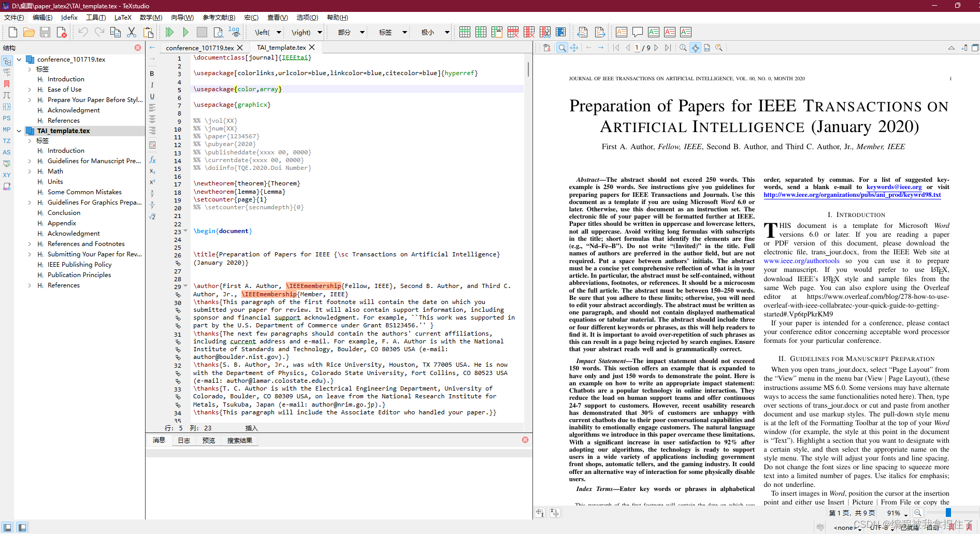Click the keywrd98.txt URL in PDF
The height and width of the screenshot is (534, 980).
click(x=852, y=195)
